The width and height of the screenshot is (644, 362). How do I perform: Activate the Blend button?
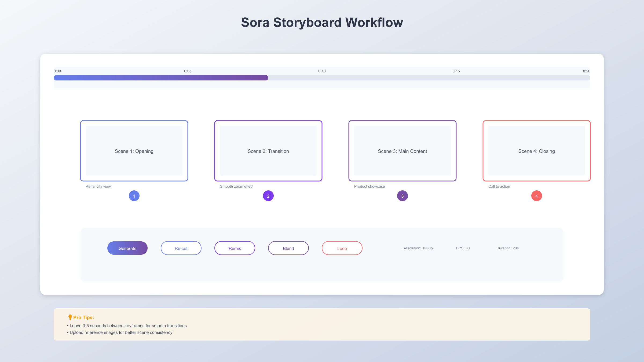(x=288, y=248)
